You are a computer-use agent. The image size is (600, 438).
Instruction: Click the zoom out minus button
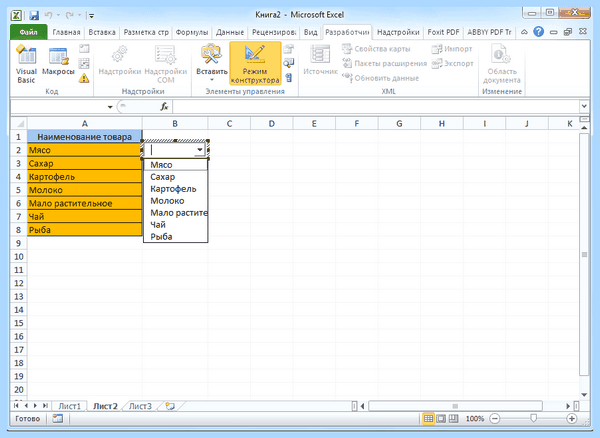[495, 418]
